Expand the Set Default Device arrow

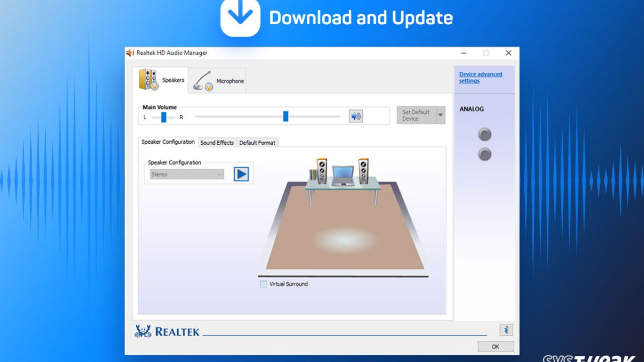pos(441,115)
